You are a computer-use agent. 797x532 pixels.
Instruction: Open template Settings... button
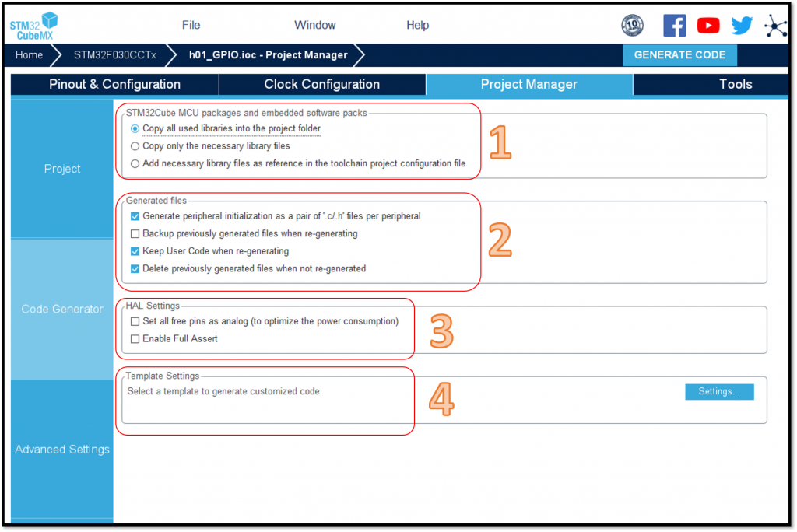pos(719,391)
